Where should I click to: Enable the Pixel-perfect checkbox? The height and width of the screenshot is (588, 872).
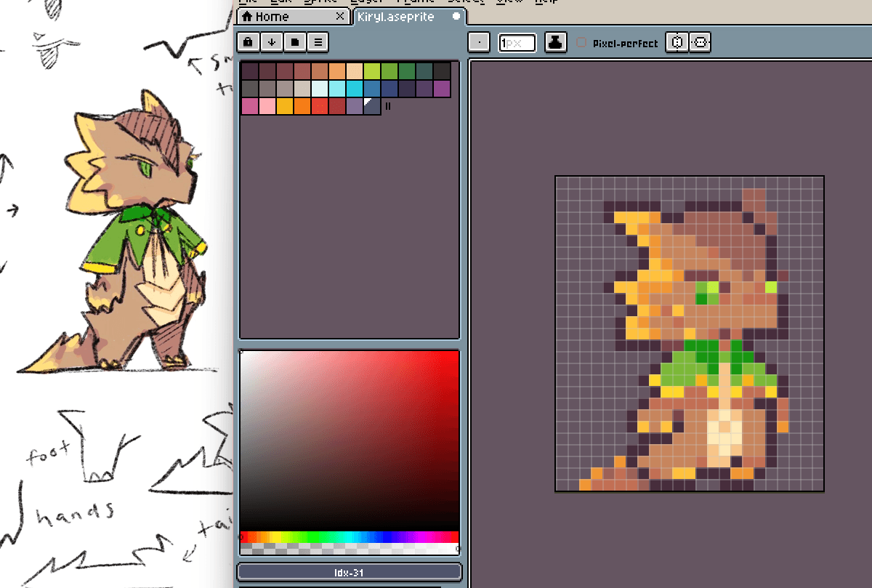[x=581, y=43]
